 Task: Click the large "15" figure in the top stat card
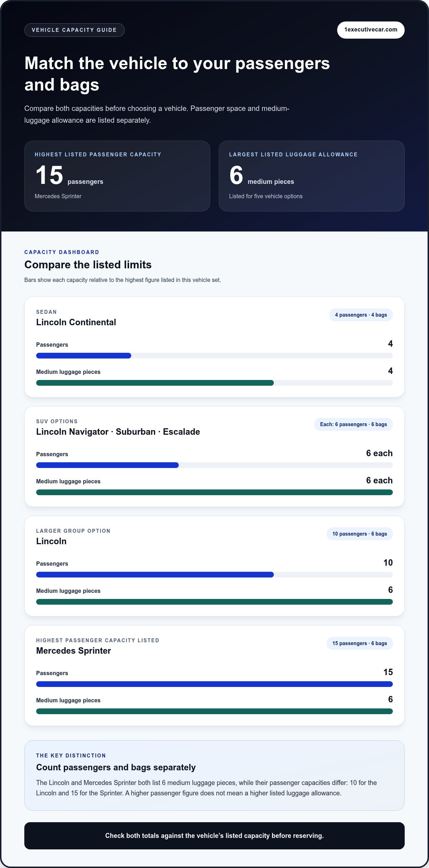pyautogui.click(x=49, y=175)
